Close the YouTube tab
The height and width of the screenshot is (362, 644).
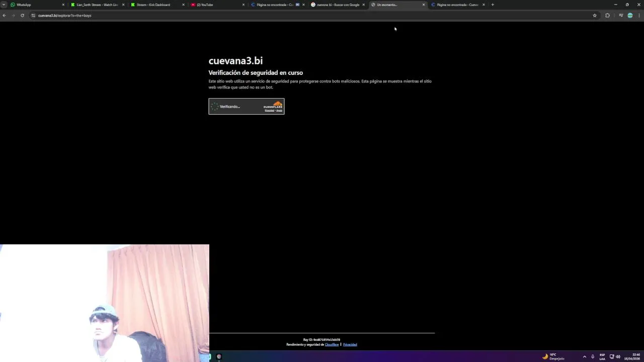[x=244, y=5]
